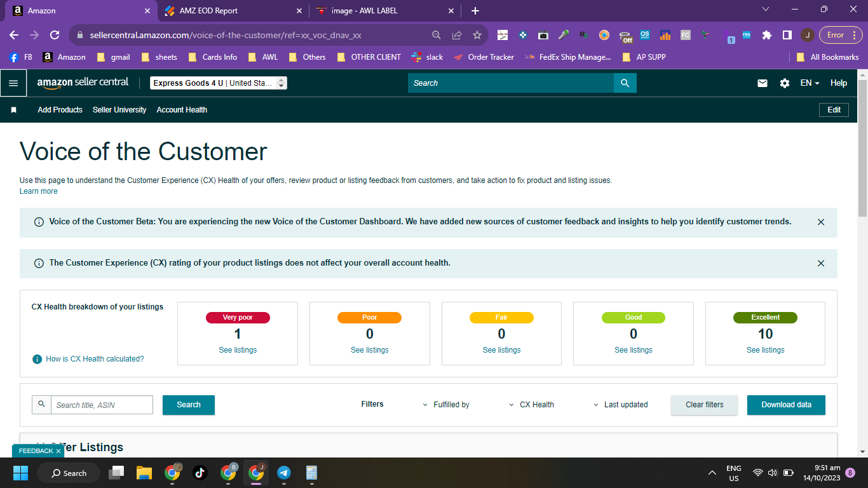Screen dimensions: 868x488
Task: Open the Order Tracker bookmark
Action: (x=484, y=57)
